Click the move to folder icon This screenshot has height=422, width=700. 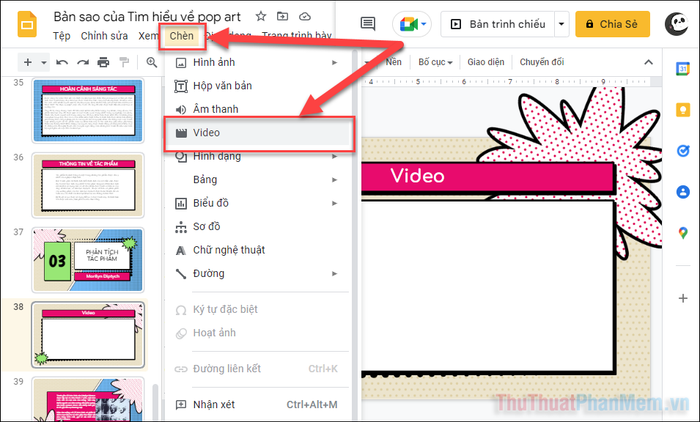coord(282,17)
